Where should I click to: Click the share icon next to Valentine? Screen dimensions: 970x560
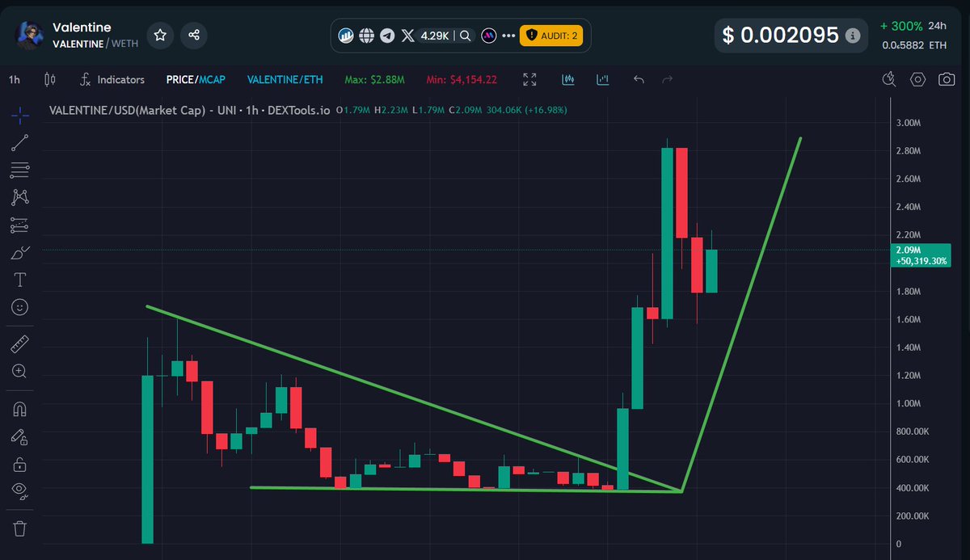[194, 35]
